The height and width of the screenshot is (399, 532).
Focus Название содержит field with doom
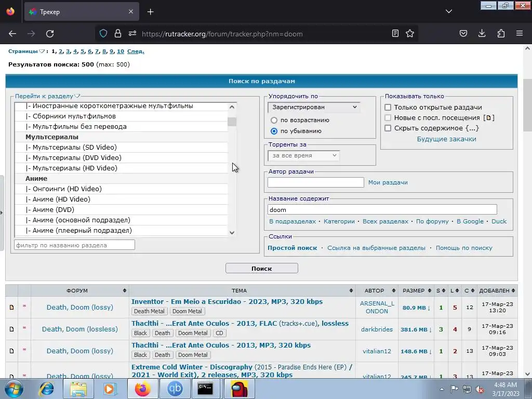coord(382,210)
